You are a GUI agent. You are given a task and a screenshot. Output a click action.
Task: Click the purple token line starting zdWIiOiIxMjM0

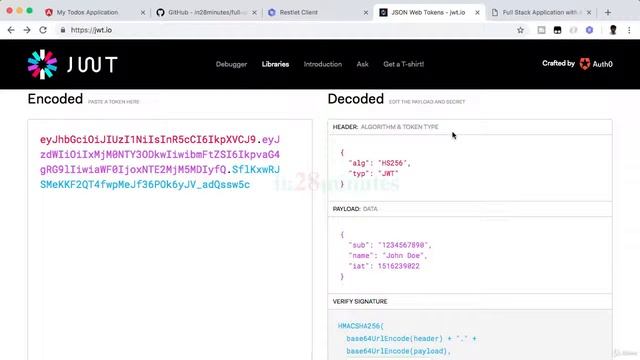[160, 155]
